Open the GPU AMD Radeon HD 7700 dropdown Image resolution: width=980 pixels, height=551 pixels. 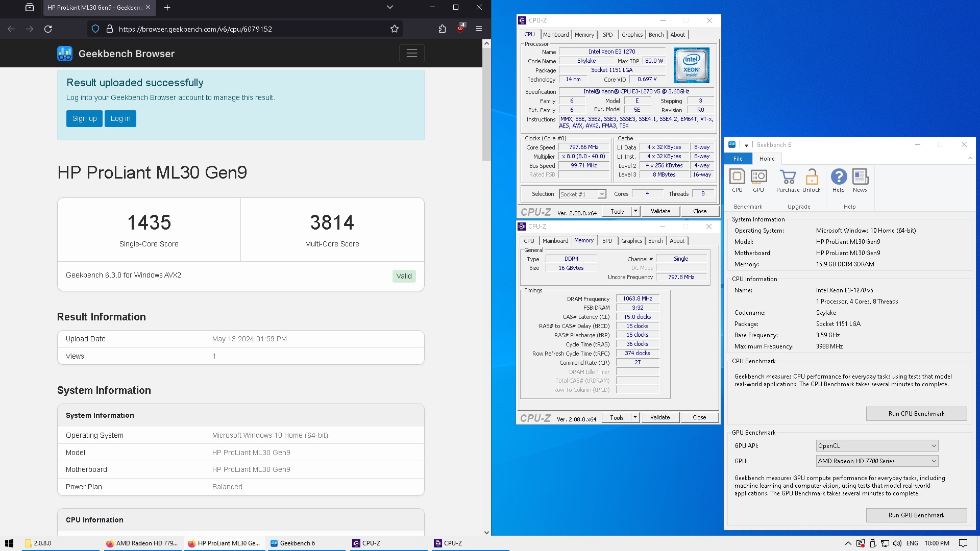click(x=877, y=461)
